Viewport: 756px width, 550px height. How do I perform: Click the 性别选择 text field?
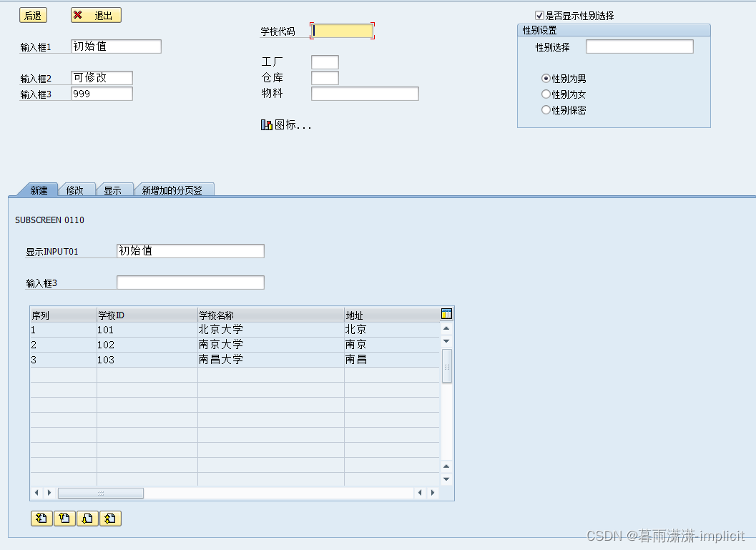[x=639, y=46]
